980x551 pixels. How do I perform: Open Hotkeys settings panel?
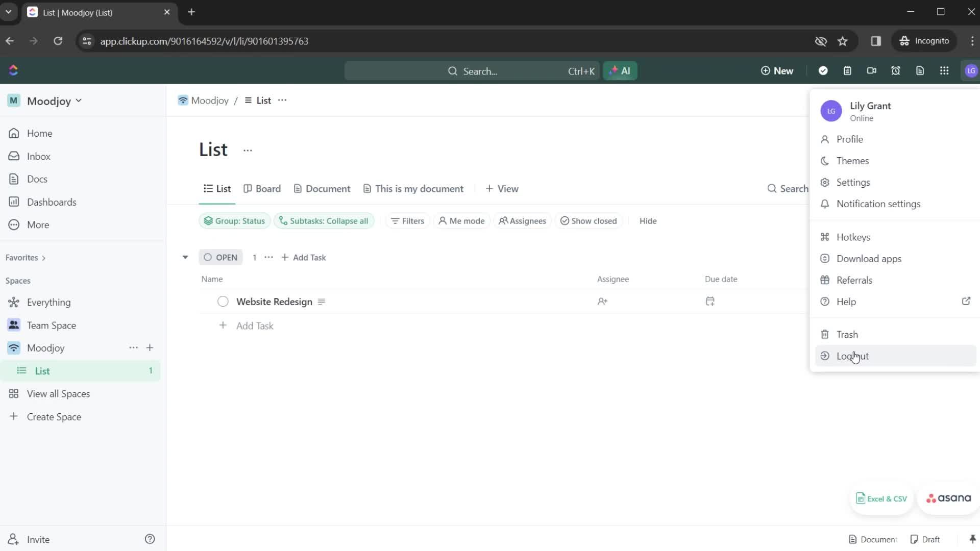click(853, 237)
